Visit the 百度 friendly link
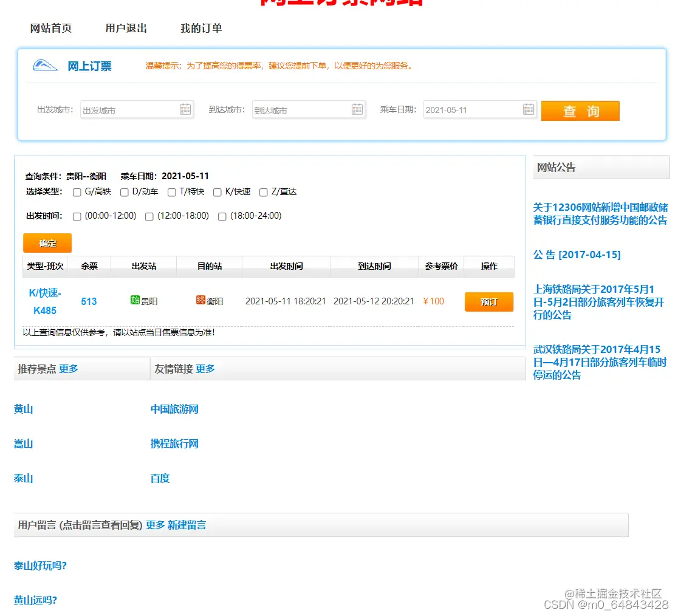 click(x=160, y=478)
